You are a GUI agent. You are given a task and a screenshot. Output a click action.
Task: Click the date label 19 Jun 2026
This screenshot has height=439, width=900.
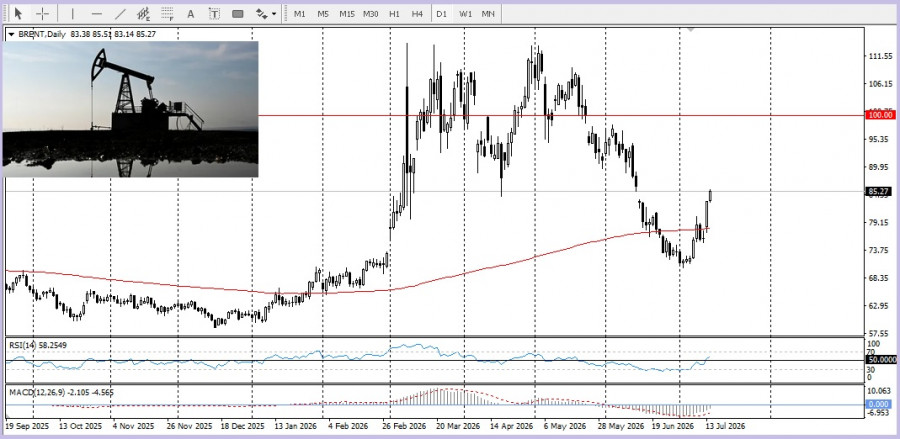(x=673, y=426)
